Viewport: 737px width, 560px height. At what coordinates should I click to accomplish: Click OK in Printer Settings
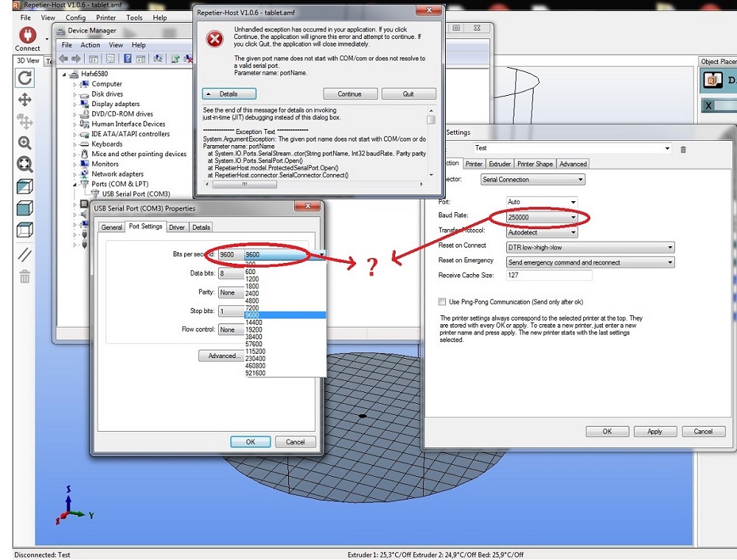(607, 431)
